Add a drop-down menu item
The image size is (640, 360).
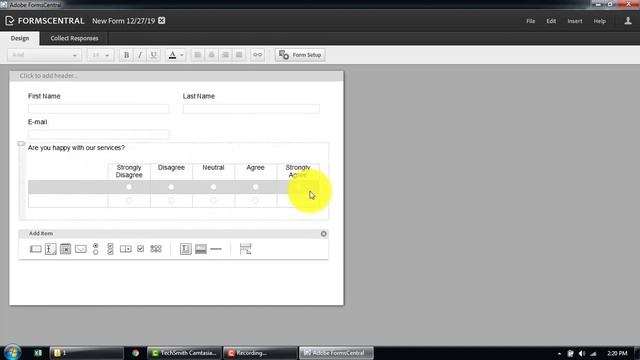(126, 249)
